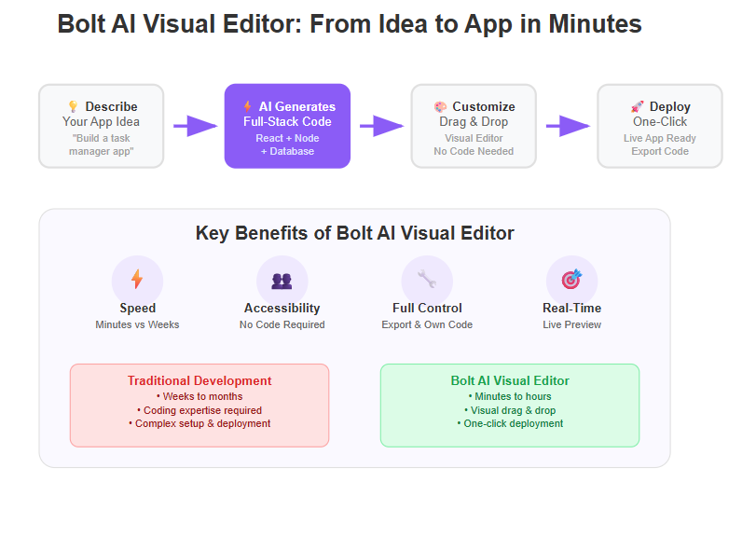
Task: Click the Visual Editor text in Customize card
Action: click(474, 138)
